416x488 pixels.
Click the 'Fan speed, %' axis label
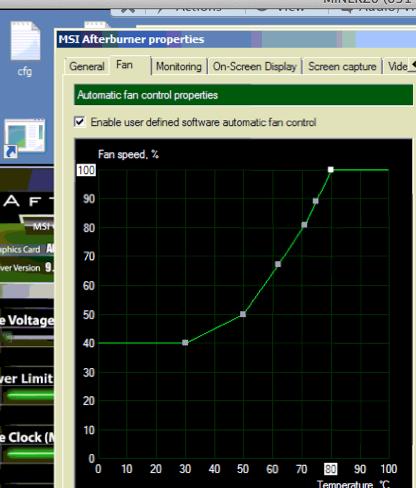[128, 154]
